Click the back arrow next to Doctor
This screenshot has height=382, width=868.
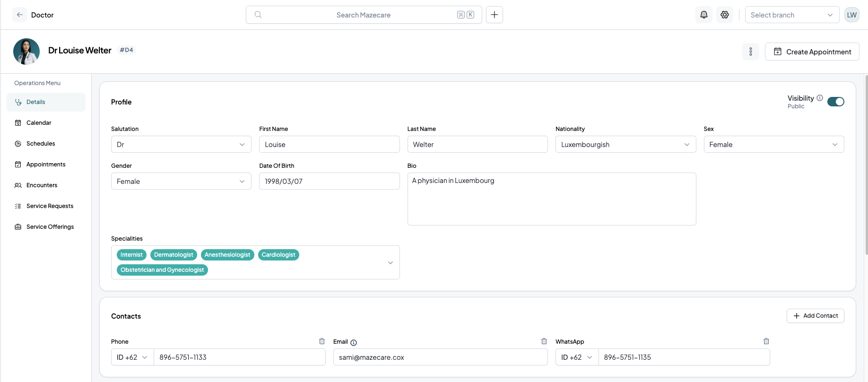19,15
